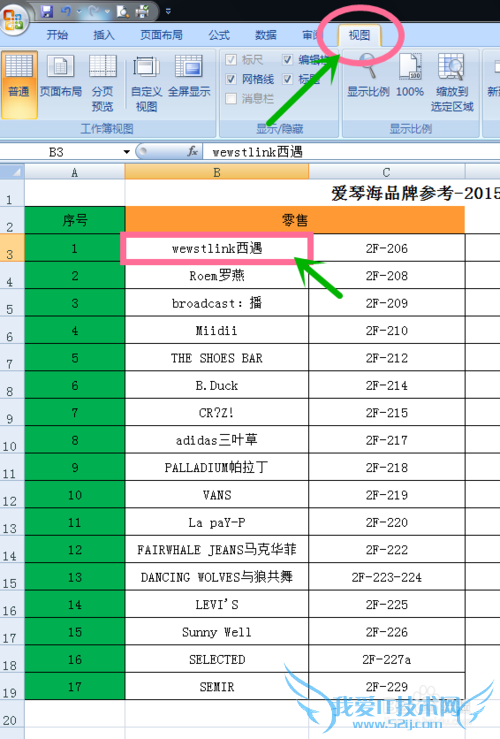500x739 pixels.
Task: Open the Home (开始) ribbon tab
Action: coord(57,35)
